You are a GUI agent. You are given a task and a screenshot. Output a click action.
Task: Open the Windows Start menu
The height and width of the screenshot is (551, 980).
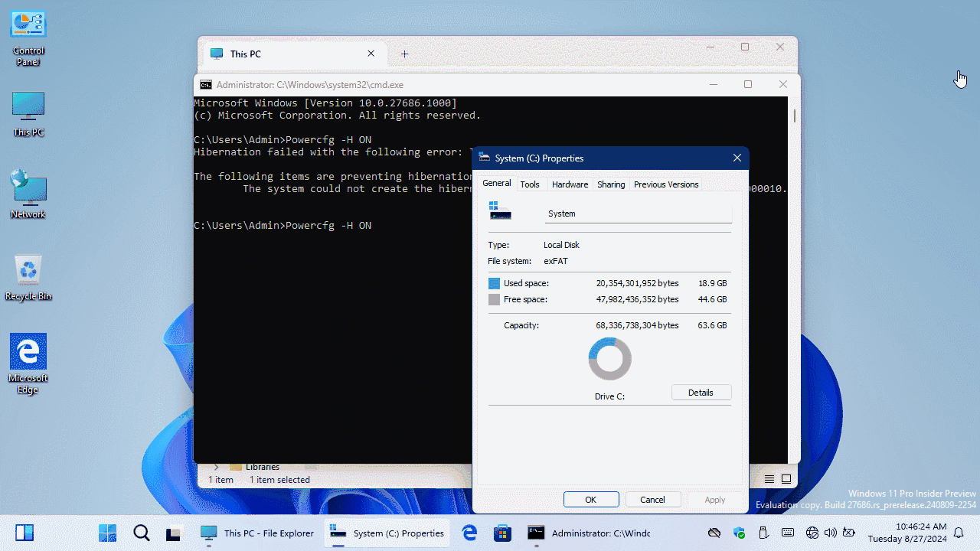(108, 533)
